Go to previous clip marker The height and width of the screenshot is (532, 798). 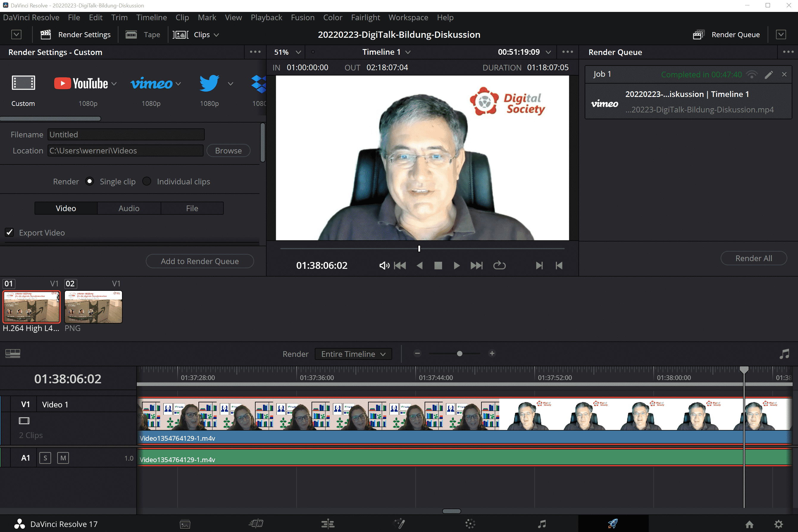559,266
